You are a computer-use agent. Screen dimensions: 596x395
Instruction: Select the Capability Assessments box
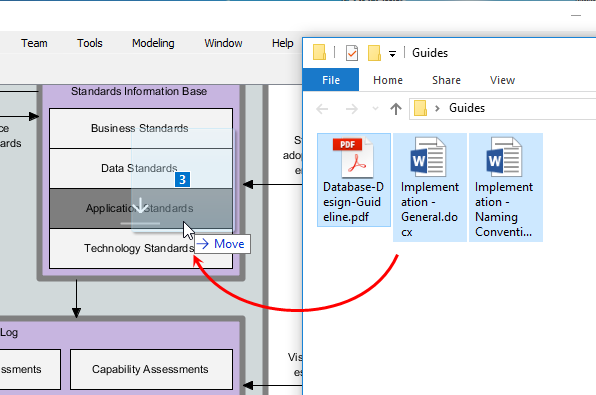point(151,370)
